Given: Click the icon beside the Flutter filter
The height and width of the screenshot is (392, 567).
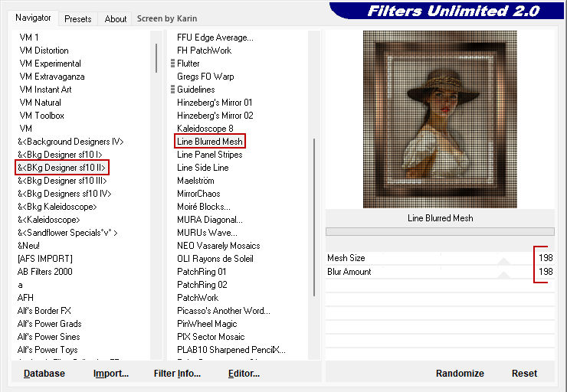Looking at the screenshot, I should click(173, 64).
